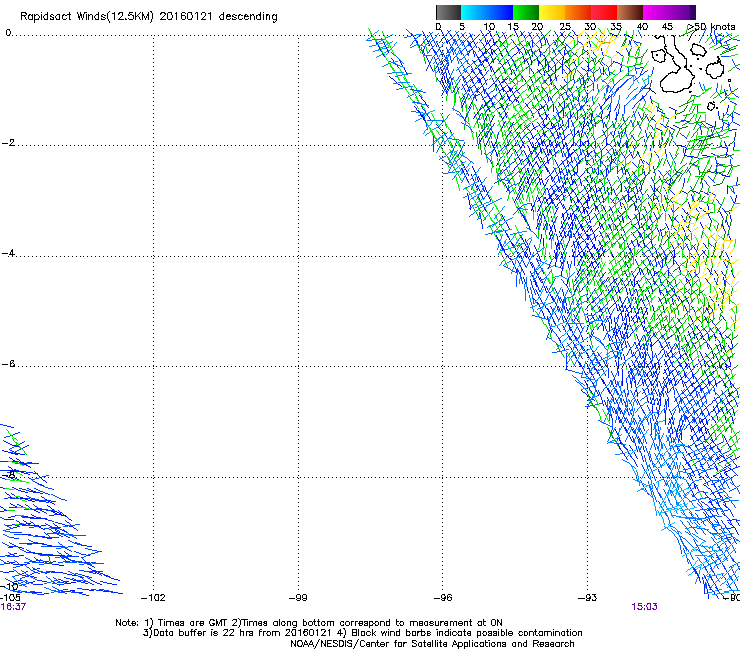Click the '-102' longitude axis label
Screen dimensions: 740x650
[153, 598]
